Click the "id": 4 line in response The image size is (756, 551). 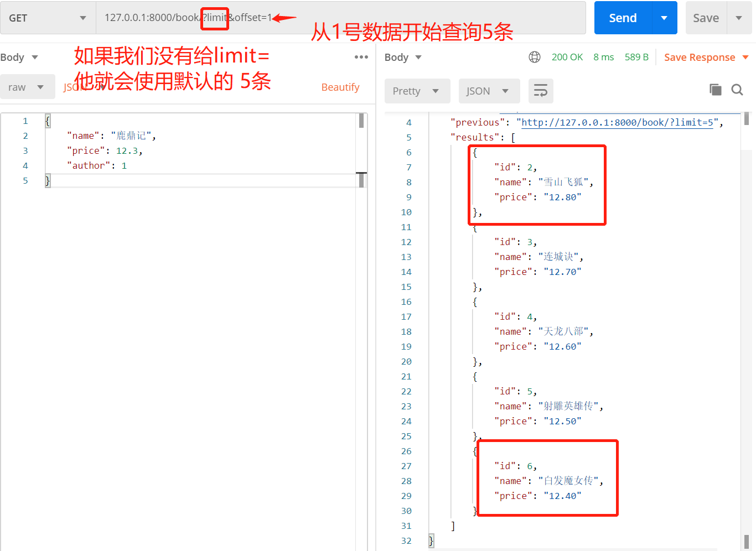(515, 316)
